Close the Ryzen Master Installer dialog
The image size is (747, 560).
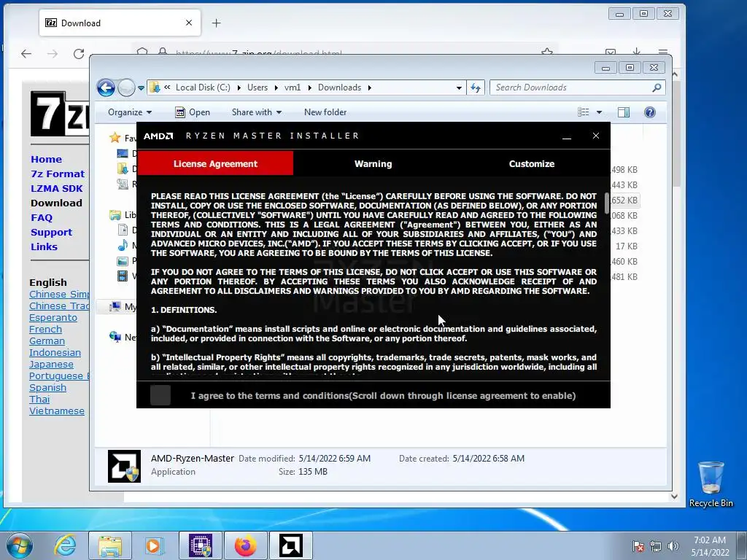pos(595,136)
